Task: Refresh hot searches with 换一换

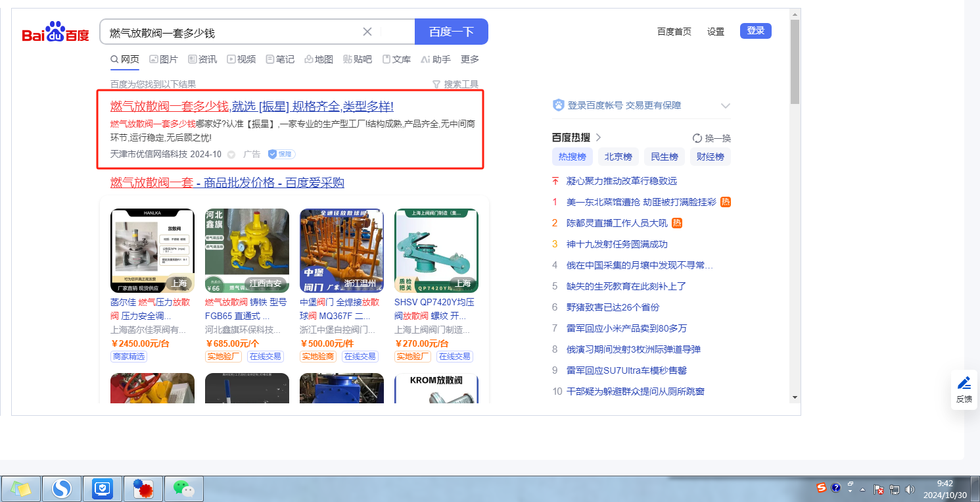Action: [712, 138]
